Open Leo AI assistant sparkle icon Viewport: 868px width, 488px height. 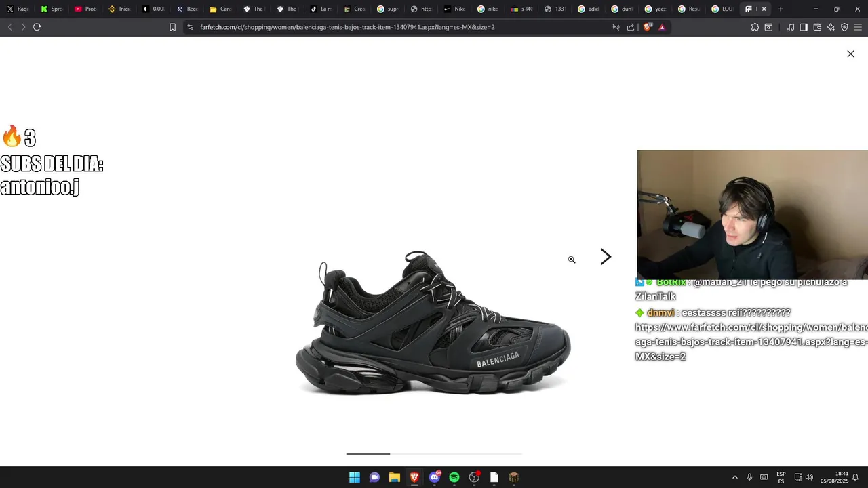[831, 27]
